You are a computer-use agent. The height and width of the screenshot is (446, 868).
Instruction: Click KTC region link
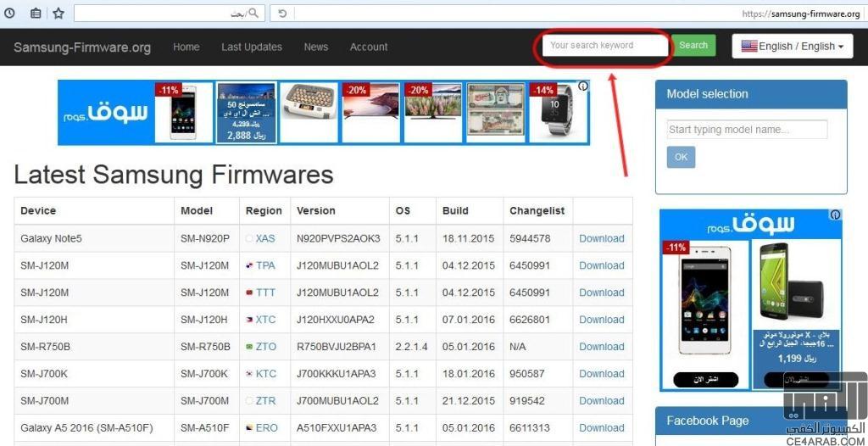pos(265,374)
